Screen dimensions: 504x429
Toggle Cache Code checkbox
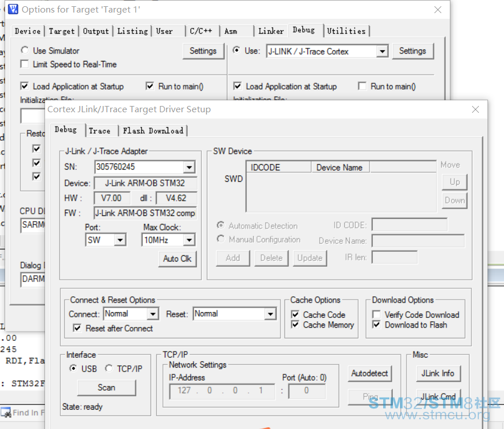click(295, 314)
